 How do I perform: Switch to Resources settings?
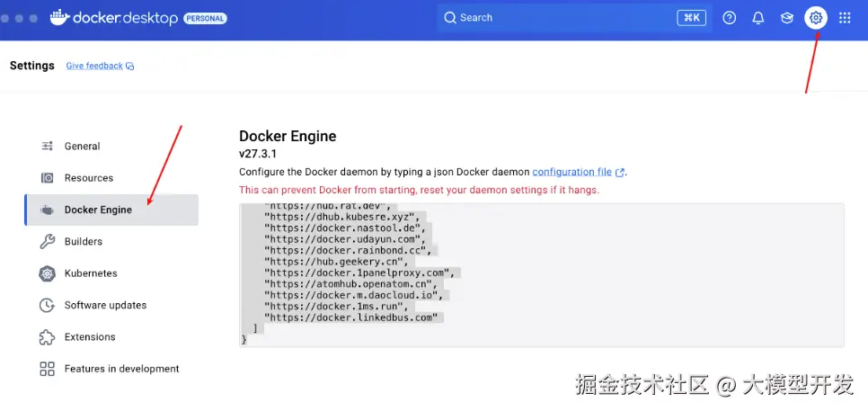[111, 178]
